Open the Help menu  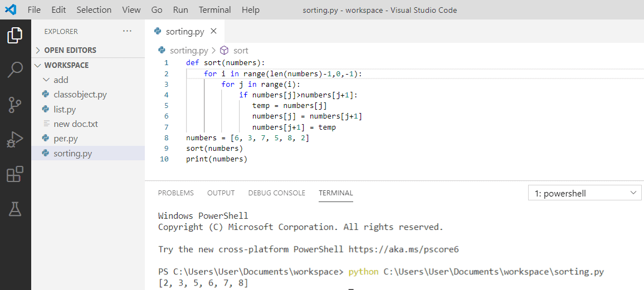[x=251, y=10]
